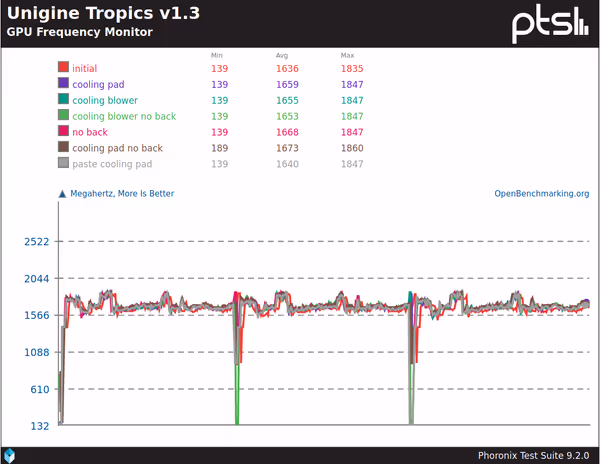Click the teal cooling blower legend swatch
The width and height of the screenshot is (600, 464).
[x=64, y=99]
